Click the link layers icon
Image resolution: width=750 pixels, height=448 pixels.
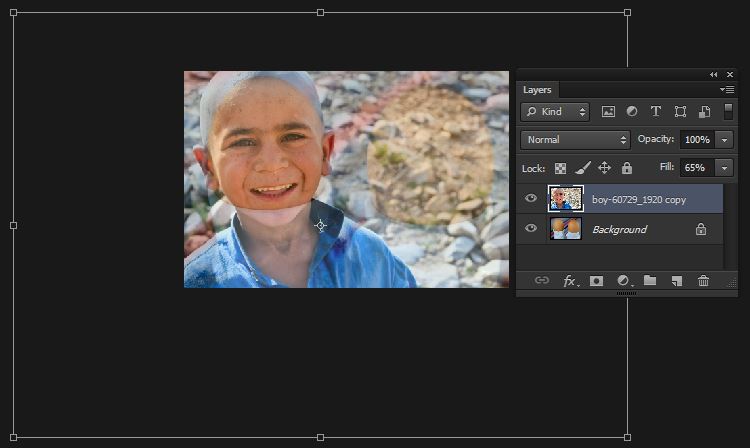[x=541, y=281]
